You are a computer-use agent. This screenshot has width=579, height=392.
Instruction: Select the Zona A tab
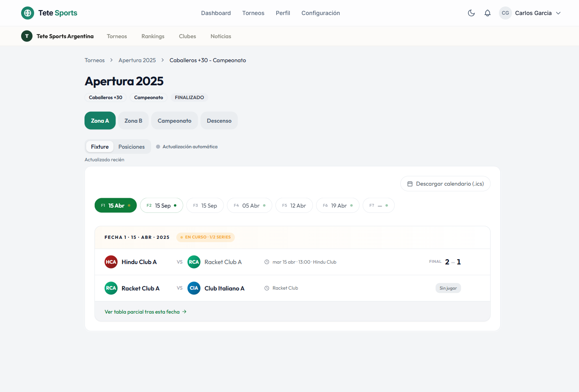[100, 121]
